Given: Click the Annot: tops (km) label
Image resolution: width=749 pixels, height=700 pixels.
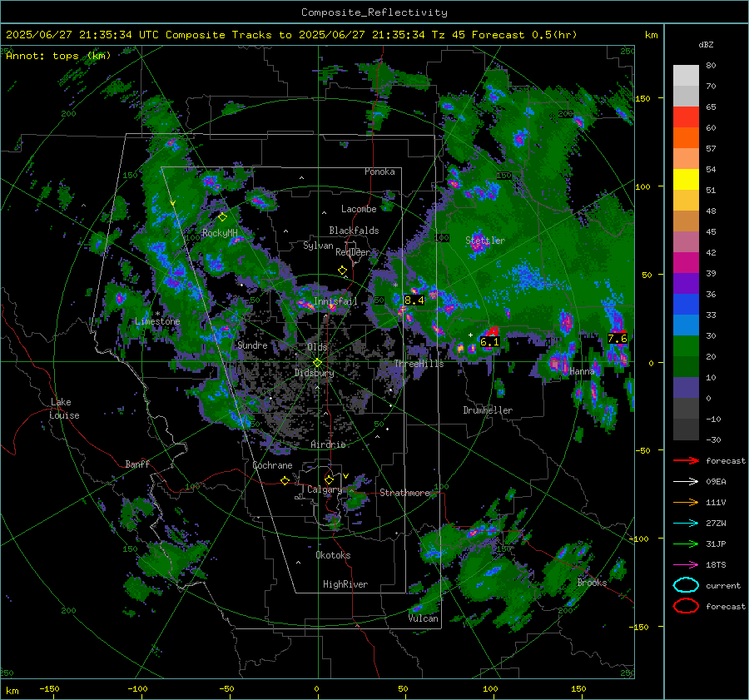Looking at the screenshot, I should (x=59, y=56).
